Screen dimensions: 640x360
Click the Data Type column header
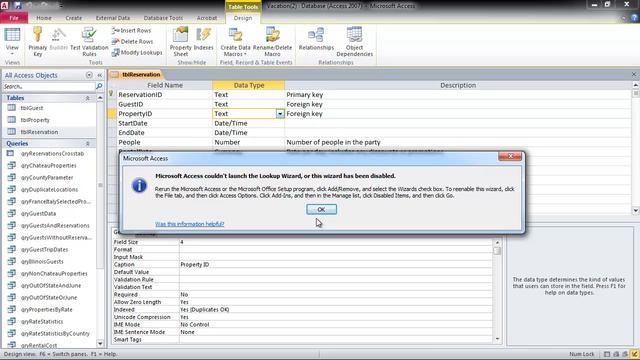pyautogui.click(x=249, y=85)
